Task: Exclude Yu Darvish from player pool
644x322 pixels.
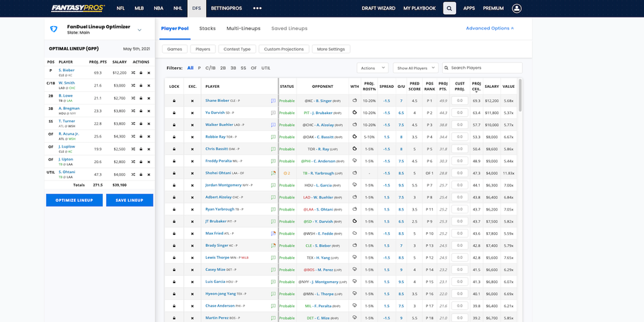Action: click(193, 113)
